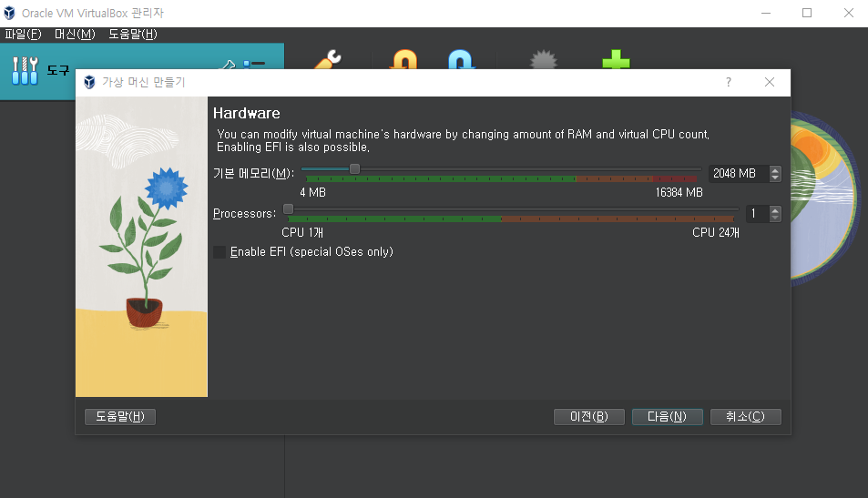868x498 pixels.
Task: Open the 머신(M) menu
Action: pyautogui.click(x=75, y=35)
